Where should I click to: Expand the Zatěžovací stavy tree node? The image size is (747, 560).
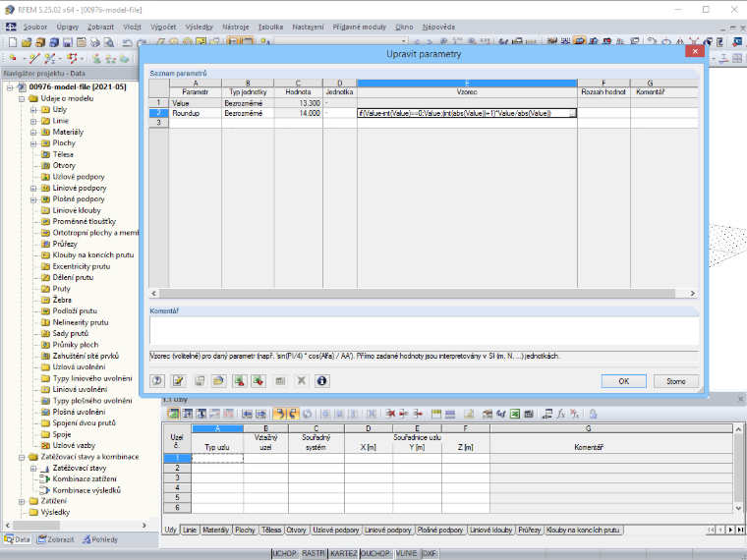(33, 469)
